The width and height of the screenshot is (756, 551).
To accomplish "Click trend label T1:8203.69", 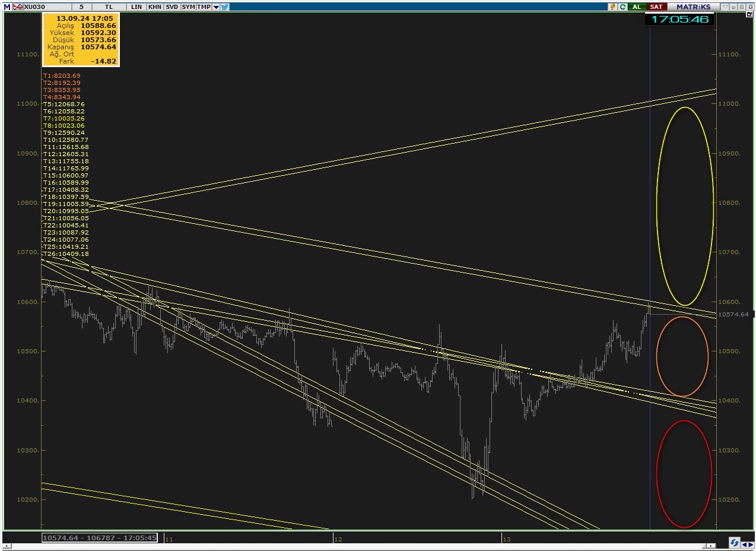I will tap(61, 75).
